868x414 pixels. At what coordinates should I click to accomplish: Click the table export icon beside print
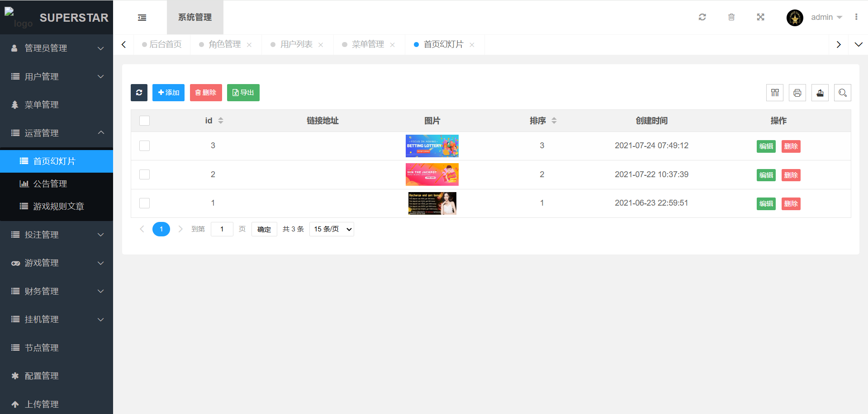point(820,93)
